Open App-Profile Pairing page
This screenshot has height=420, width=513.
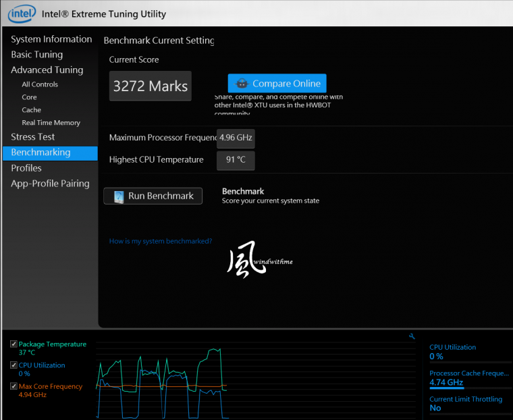(x=50, y=184)
